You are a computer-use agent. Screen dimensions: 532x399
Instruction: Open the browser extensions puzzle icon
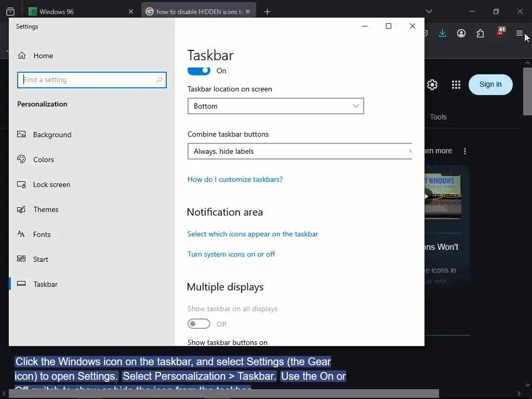(480, 33)
